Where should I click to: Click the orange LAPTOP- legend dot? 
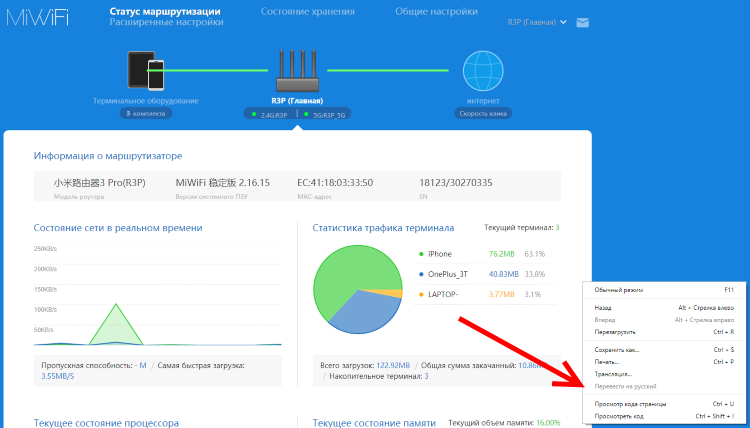point(421,295)
